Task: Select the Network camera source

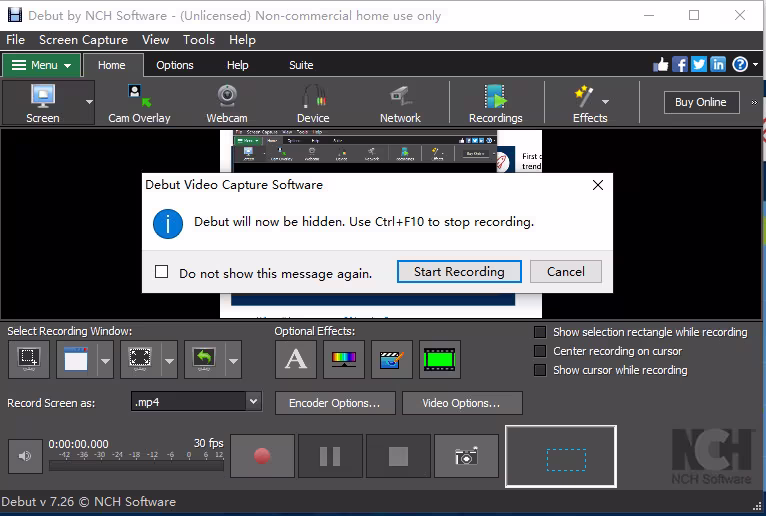Action: tap(400, 103)
